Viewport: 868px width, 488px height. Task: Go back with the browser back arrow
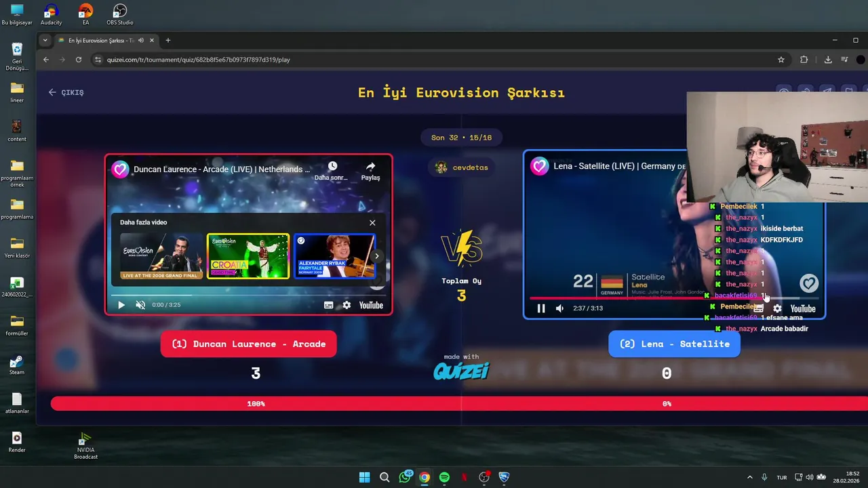coord(46,60)
